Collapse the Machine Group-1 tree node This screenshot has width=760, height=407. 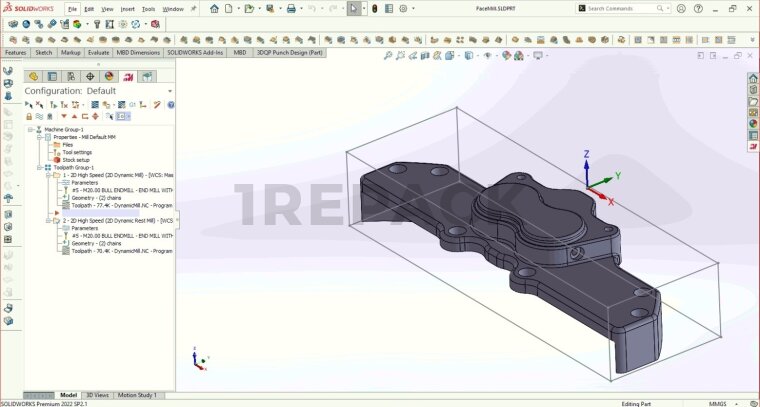30,129
